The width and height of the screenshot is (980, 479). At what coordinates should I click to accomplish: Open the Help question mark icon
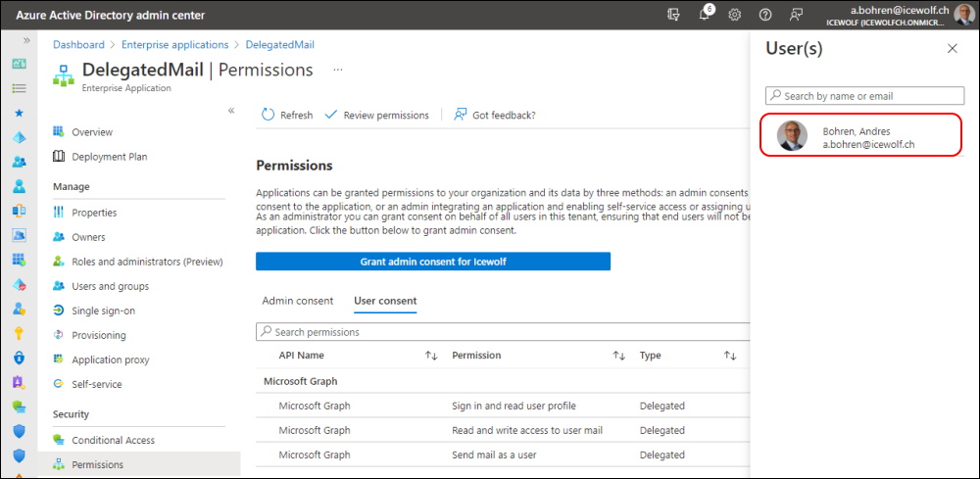(x=765, y=15)
